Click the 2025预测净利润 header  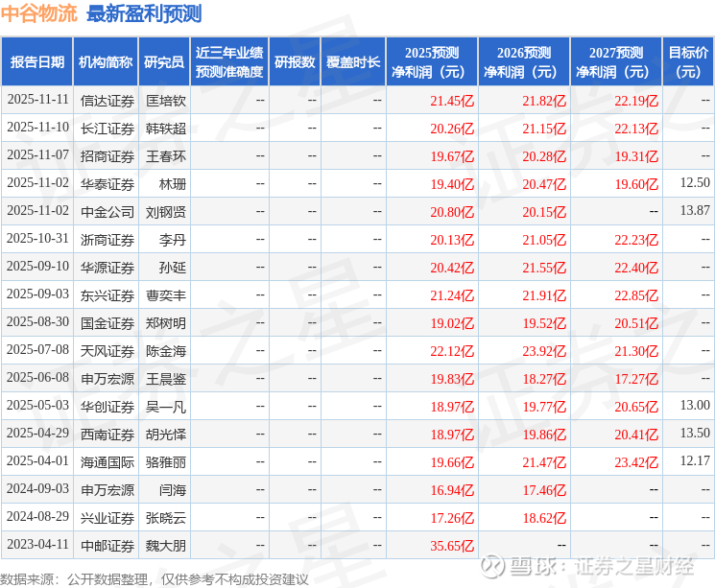click(x=432, y=62)
